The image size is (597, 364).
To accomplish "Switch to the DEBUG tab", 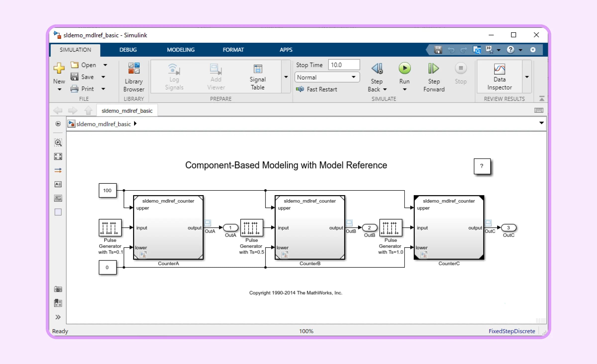I will click(x=128, y=50).
